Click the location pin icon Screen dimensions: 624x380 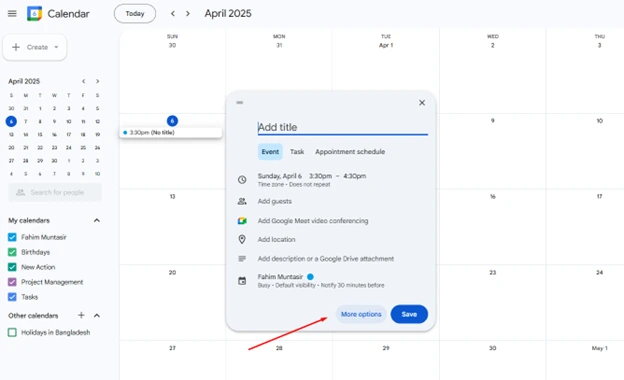tap(242, 240)
